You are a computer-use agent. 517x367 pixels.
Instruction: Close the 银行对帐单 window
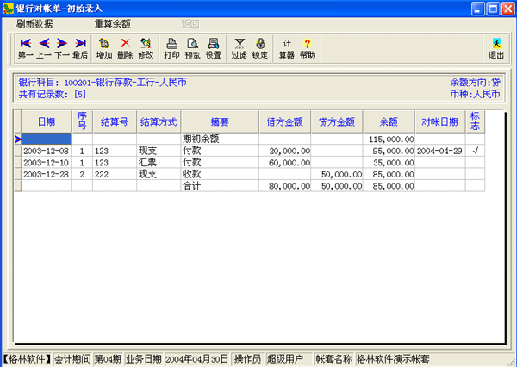[508, 9]
